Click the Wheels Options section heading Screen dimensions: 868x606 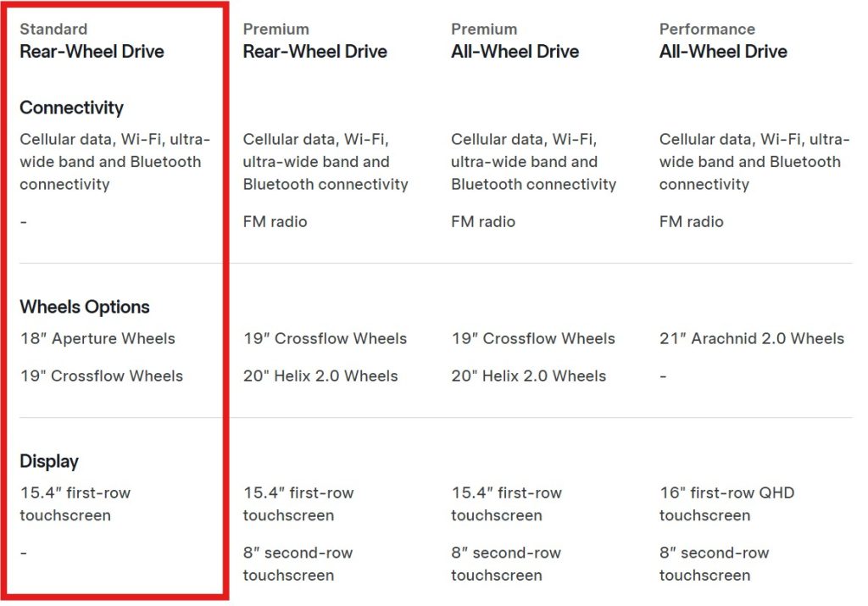click(x=85, y=307)
